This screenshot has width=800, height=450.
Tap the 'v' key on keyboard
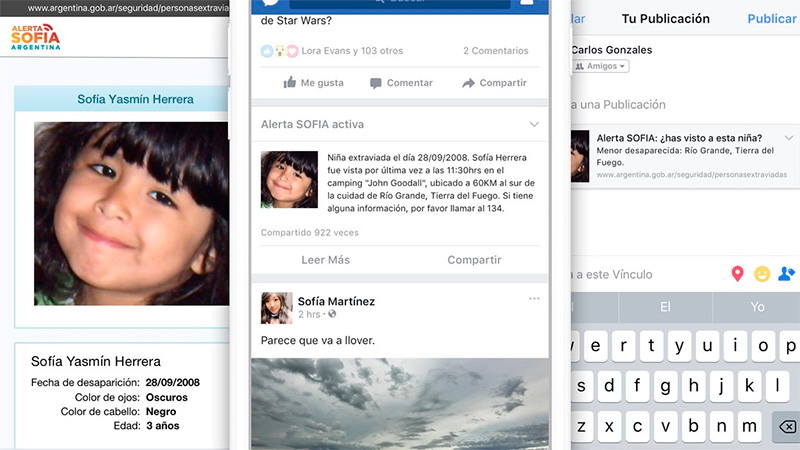(665, 427)
